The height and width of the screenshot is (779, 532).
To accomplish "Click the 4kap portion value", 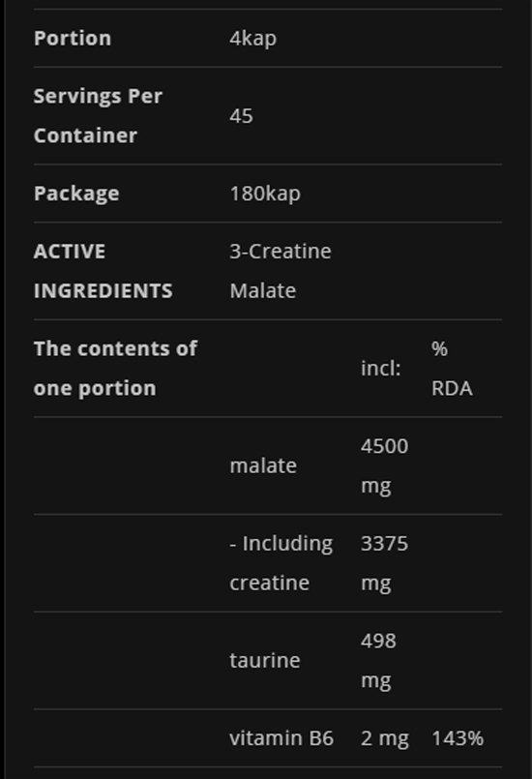I will tap(252, 39).
